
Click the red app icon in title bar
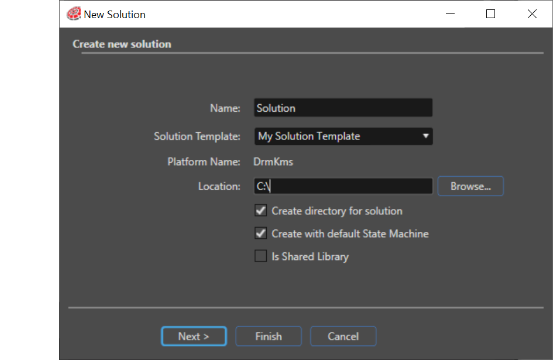coord(73,14)
